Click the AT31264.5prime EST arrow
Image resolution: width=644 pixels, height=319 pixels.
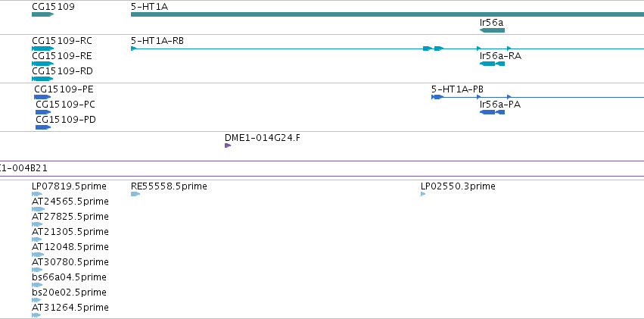click(x=36, y=315)
